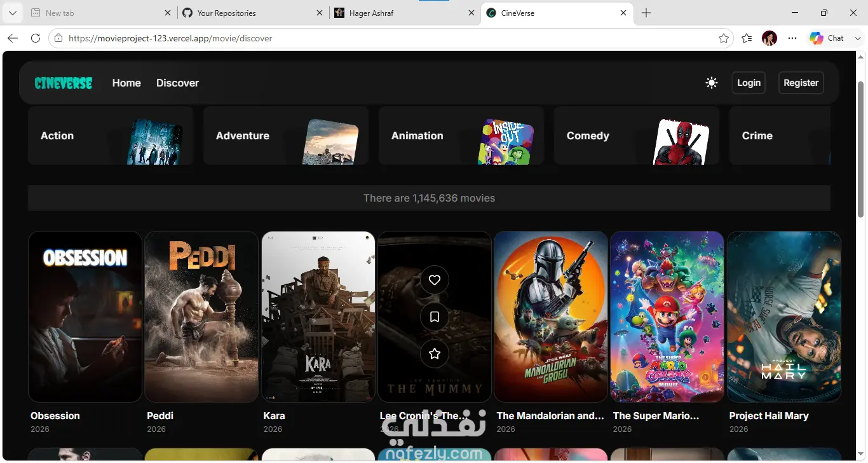Click the Peddi movie title text
The image size is (868, 463).
click(160, 416)
